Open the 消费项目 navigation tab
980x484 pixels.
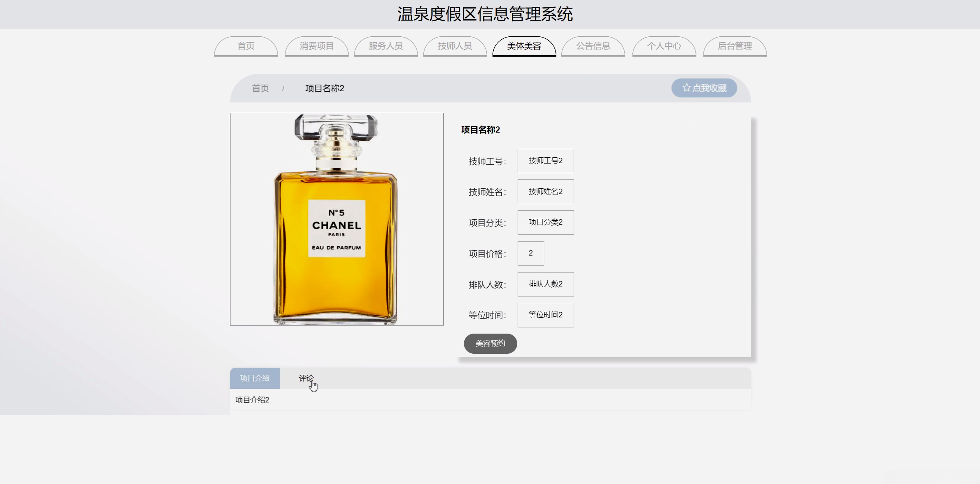pyautogui.click(x=316, y=46)
